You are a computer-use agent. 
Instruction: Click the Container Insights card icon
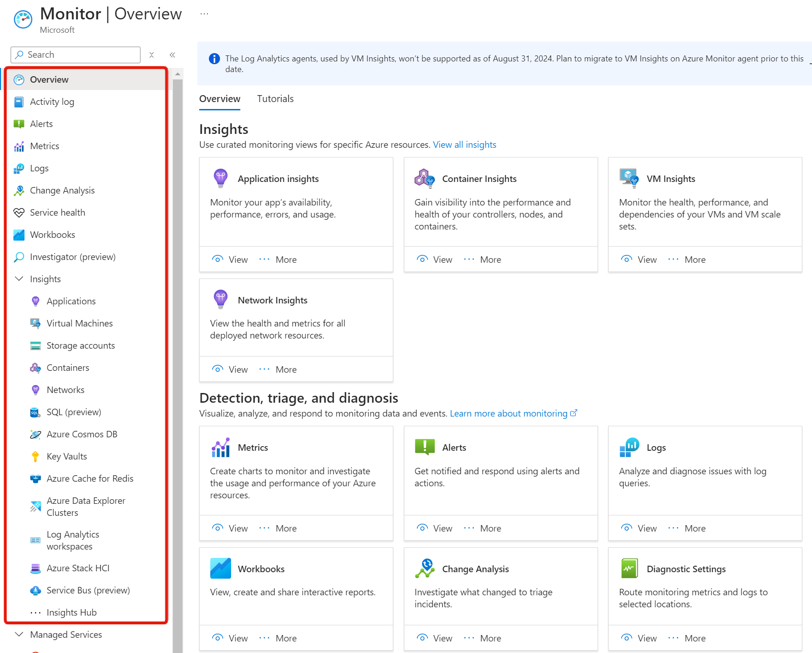pyautogui.click(x=425, y=178)
